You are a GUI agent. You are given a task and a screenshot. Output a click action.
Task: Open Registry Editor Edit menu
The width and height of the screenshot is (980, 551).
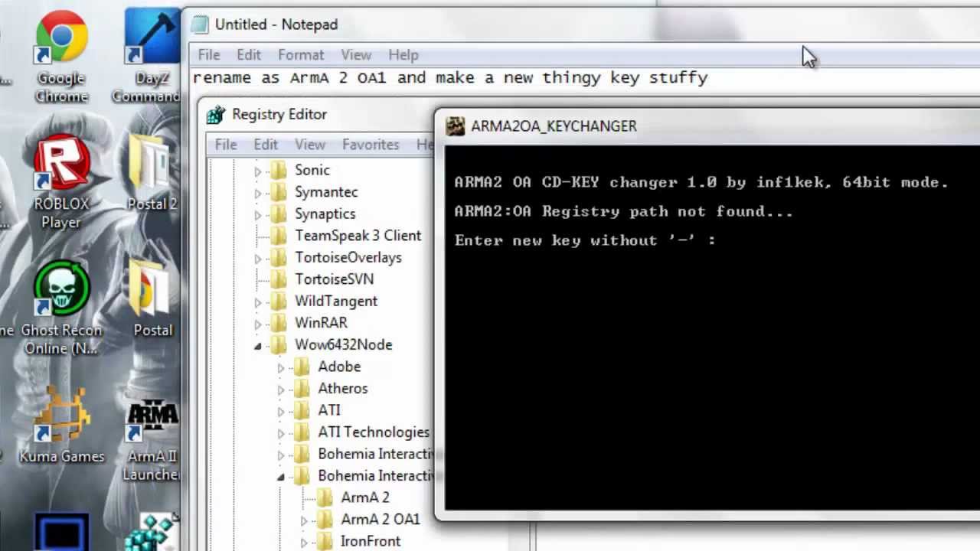tap(266, 145)
